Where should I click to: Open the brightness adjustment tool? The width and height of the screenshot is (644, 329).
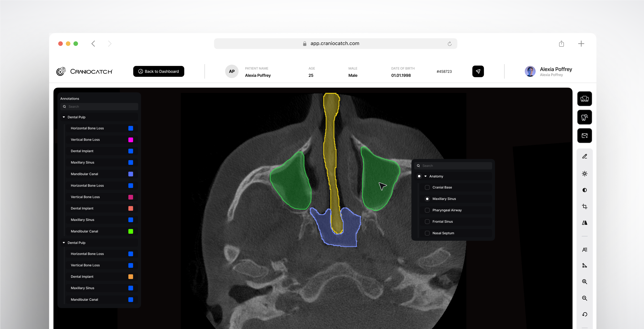pyautogui.click(x=584, y=173)
